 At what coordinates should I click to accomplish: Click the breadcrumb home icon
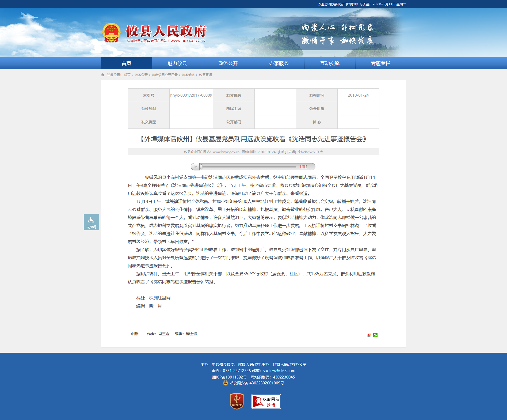[x=103, y=75]
